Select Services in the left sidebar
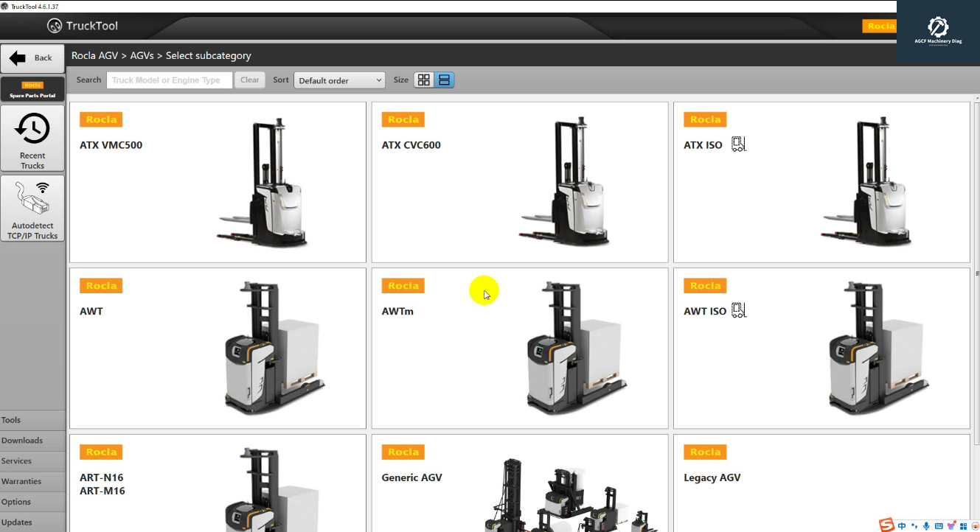Viewport: 980px width, 532px height. coord(16,461)
